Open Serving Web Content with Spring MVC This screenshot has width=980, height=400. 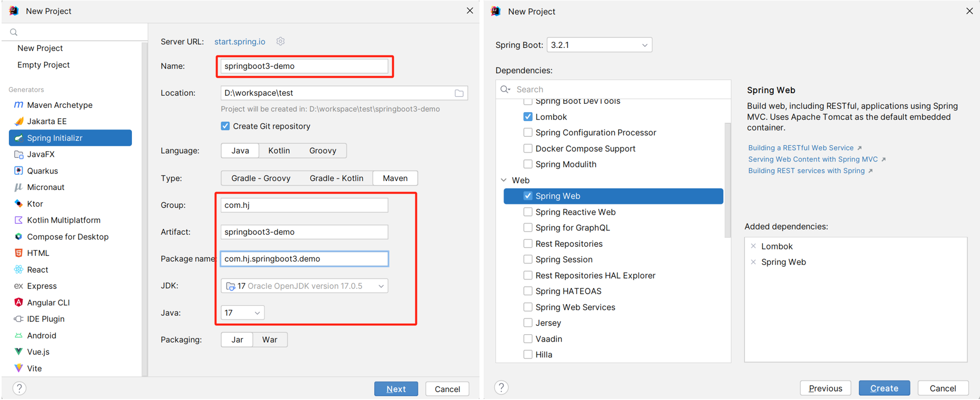[x=813, y=159]
